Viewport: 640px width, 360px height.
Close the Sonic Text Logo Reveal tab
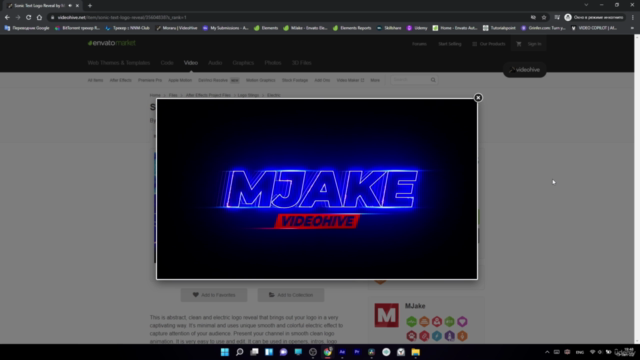(77, 6)
